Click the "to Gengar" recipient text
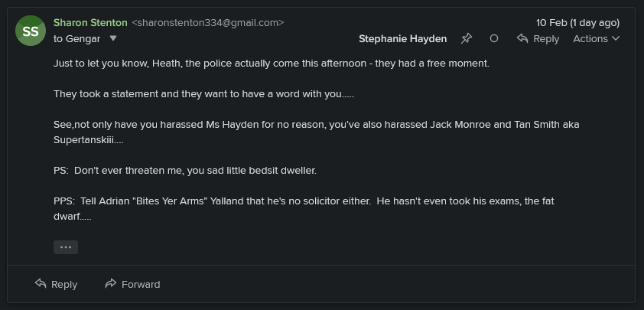The width and height of the screenshot is (644, 310). pos(78,38)
